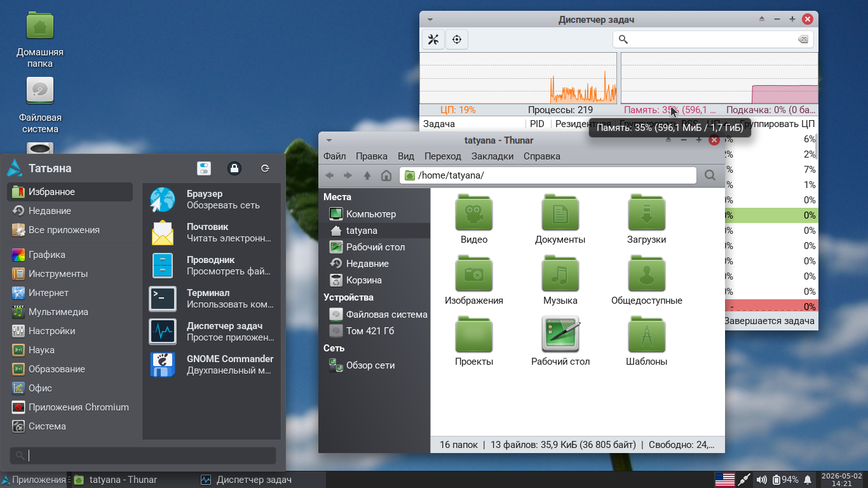Click the Приложения button on taskbar
Image resolution: width=868 pixels, height=488 pixels.
34,480
